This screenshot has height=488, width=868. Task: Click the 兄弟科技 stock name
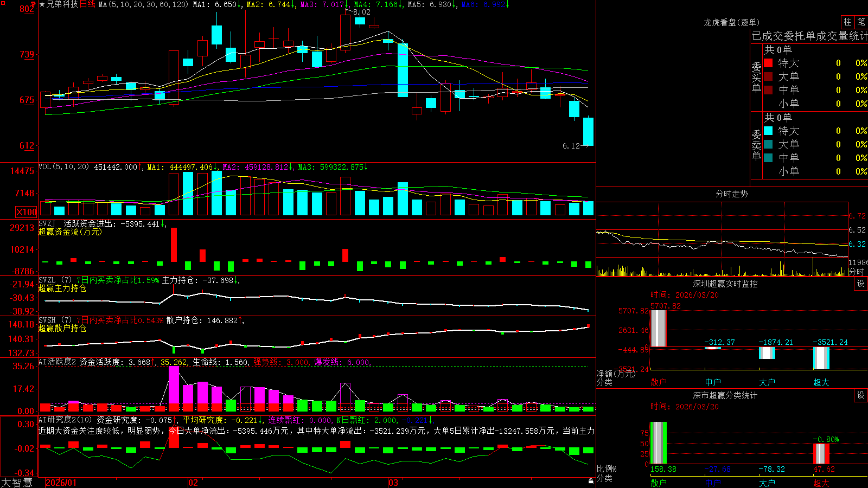pyautogui.click(x=62, y=4)
